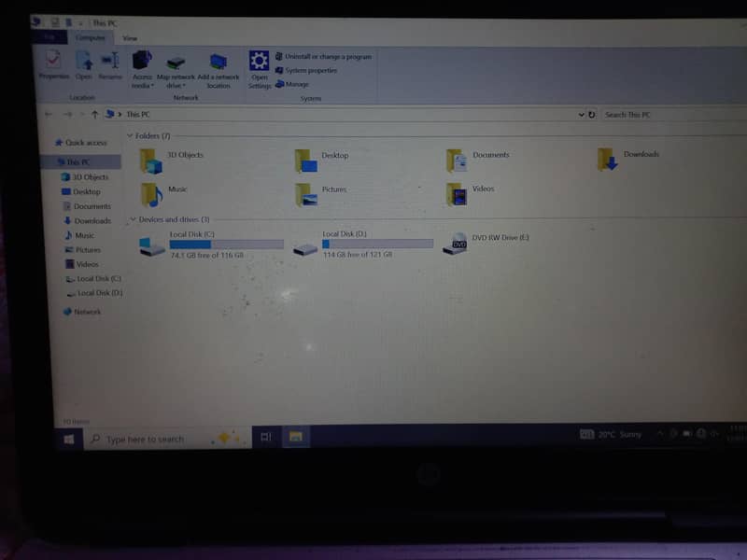Screen dimensions: 747x560
Task: Select Network in the navigation pane
Action: point(82,312)
